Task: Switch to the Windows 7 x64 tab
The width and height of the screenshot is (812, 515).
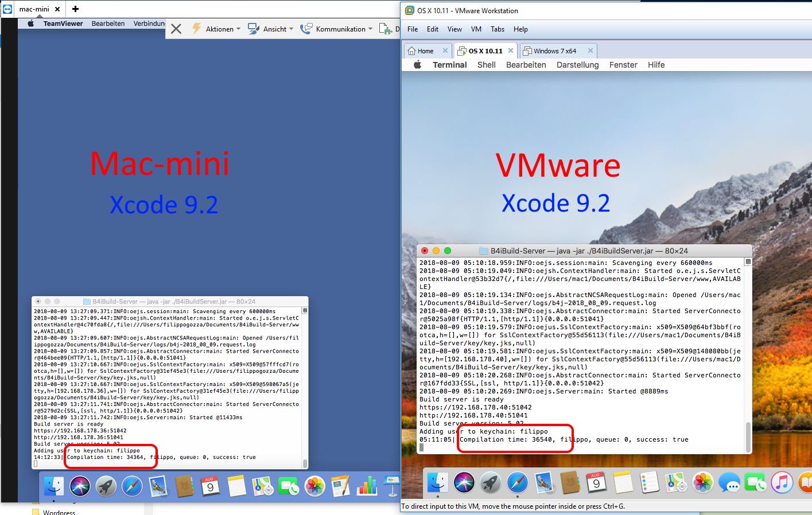Action: [554, 51]
